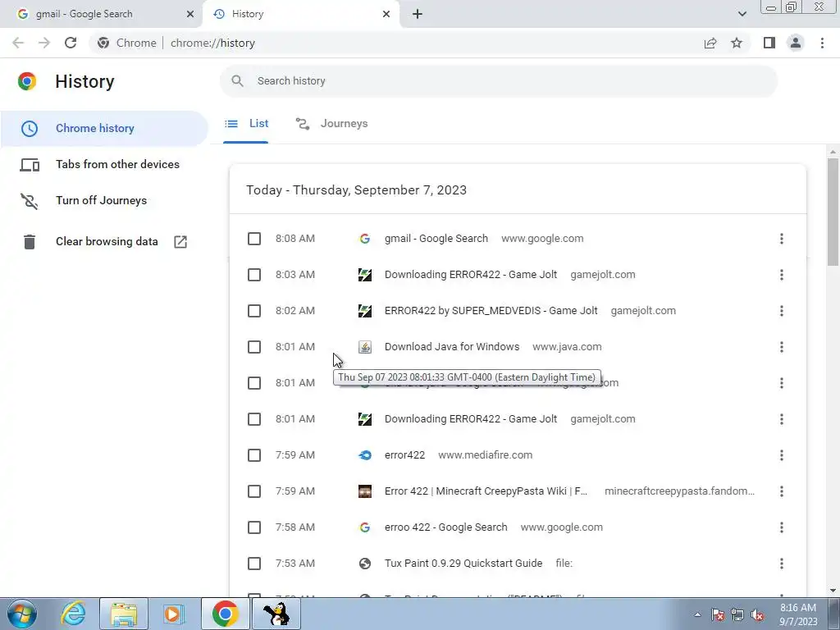This screenshot has width=840, height=630.
Task: Click the browser forward arrow
Action: click(44, 43)
